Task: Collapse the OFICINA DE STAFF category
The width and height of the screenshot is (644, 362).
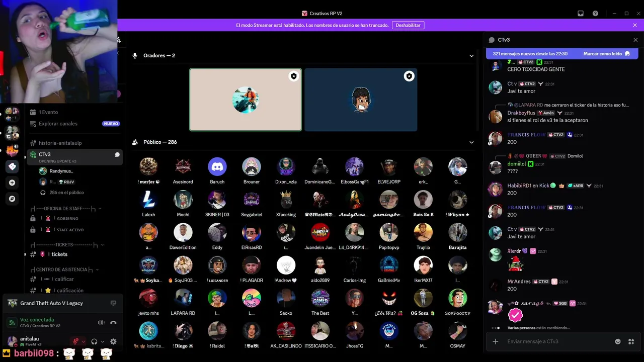Action: (65, 209)
